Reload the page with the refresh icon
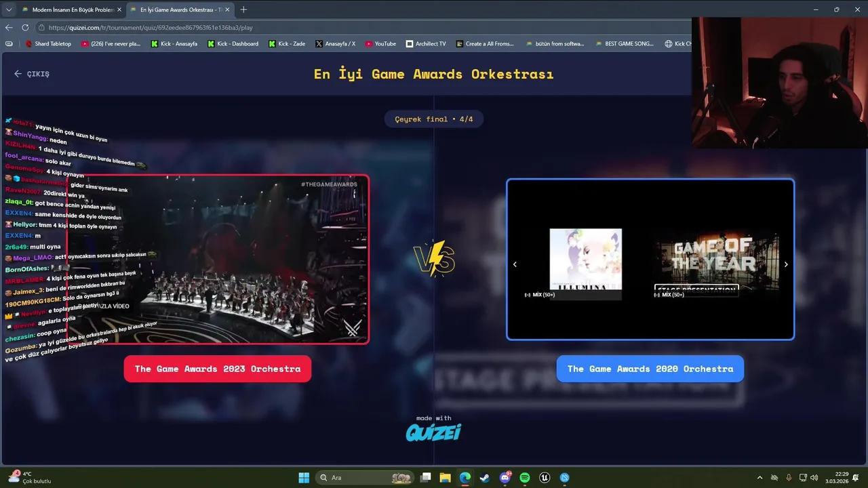 coord(25,28)
